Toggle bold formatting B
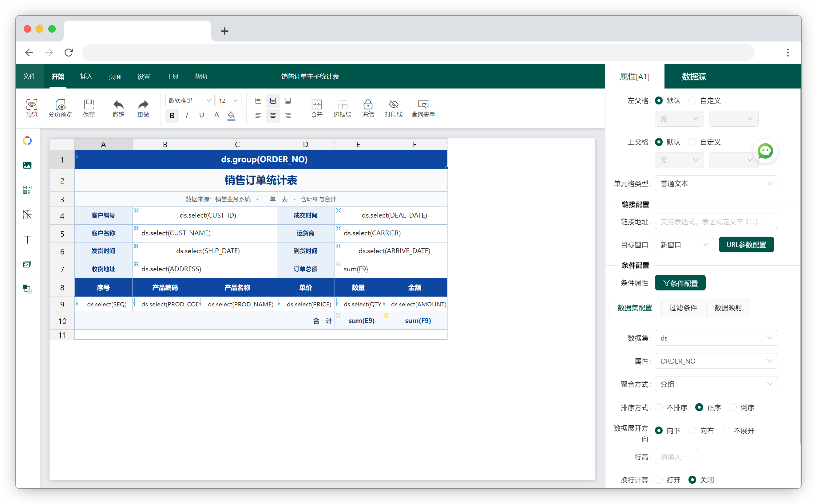817x504 pixels. tap(172, 115)
